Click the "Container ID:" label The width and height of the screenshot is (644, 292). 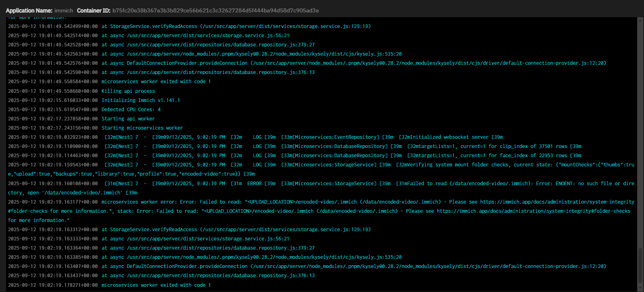[x=93, y=10]
